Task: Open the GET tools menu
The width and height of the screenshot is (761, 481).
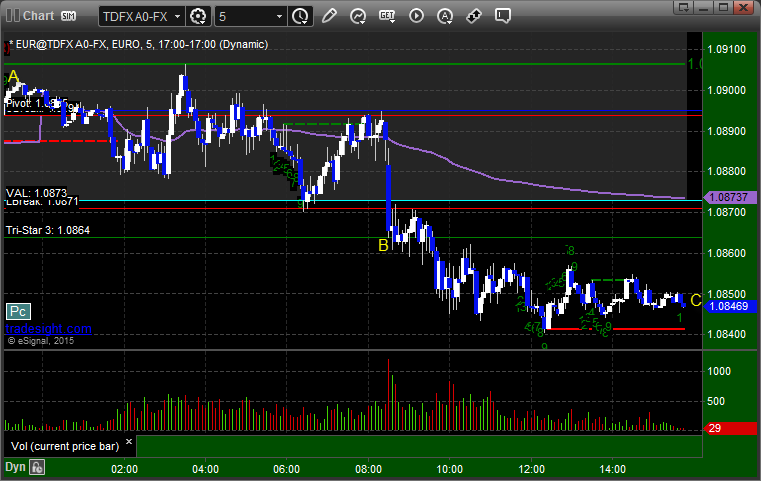Action: 387,17
